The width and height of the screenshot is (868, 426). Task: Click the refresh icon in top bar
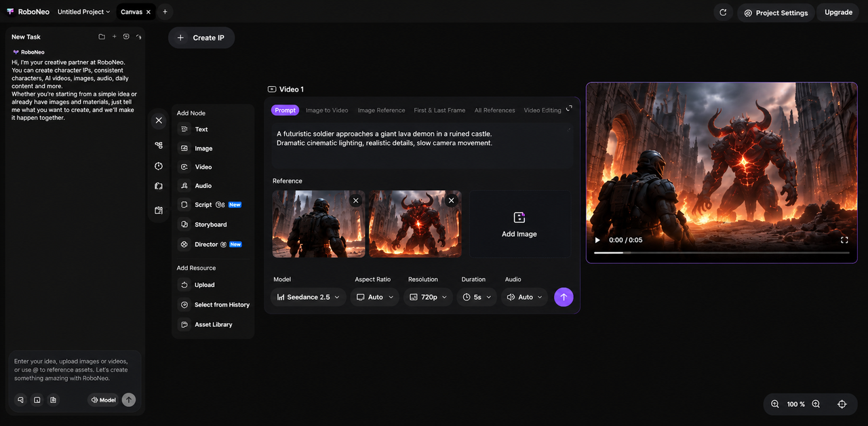click(x=723, y=12)
